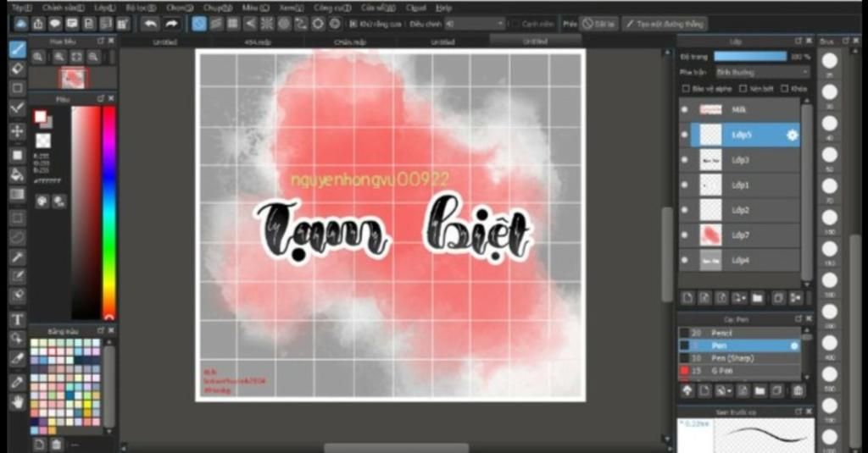Select the G Pen brush
The width and height of the screenshot is (868, 453).
(x=739, y=371)
